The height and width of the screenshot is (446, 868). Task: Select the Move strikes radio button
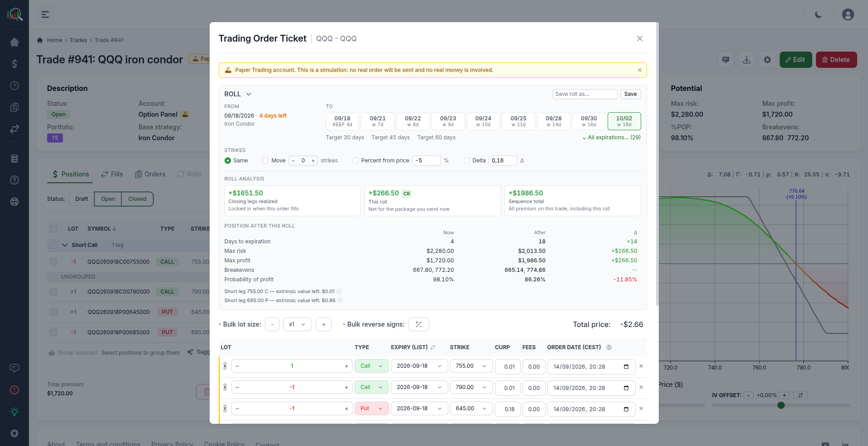click(x=265, y=161)
